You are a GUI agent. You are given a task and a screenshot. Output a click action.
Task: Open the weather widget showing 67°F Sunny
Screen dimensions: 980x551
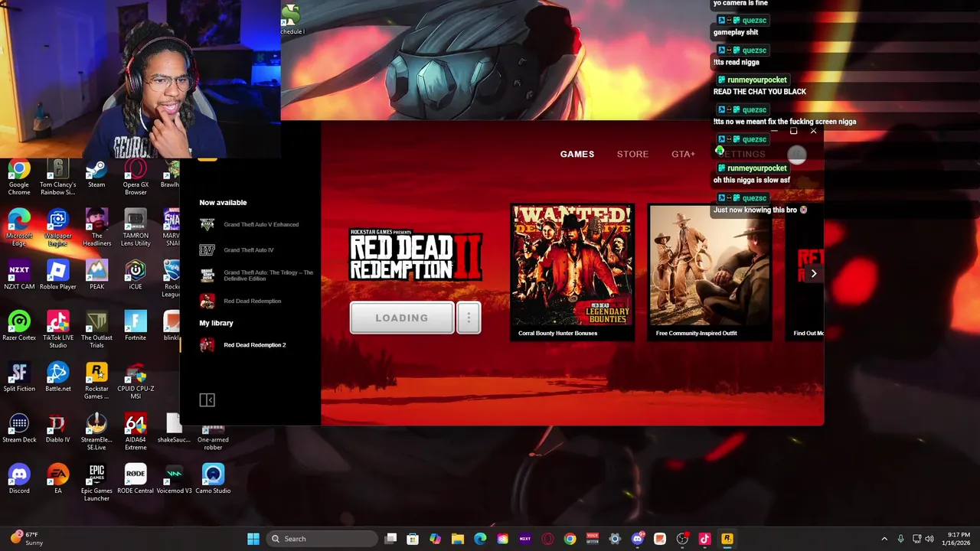[25, 539]
